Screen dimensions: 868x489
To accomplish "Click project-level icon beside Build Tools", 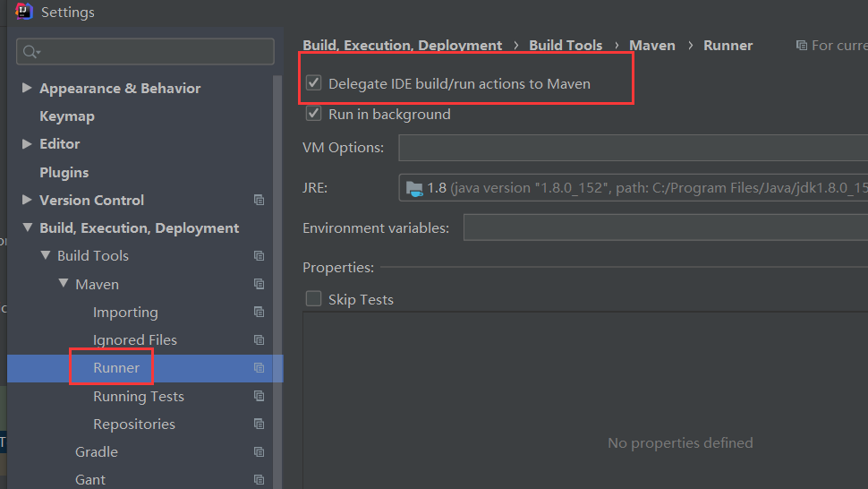I will (x=259, y=256).
